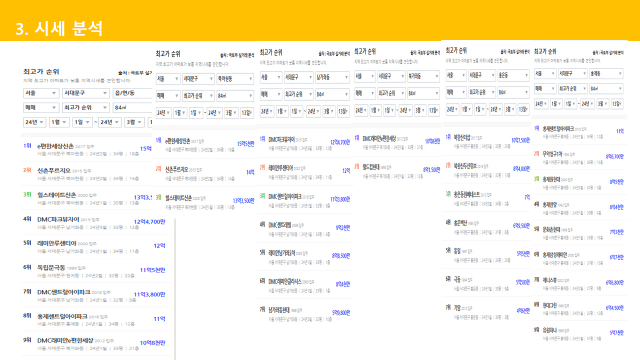Open the 3월 end-month dropdown in the 읍/면/동 panel
This screenshot has width=640, height=360.
134,122
